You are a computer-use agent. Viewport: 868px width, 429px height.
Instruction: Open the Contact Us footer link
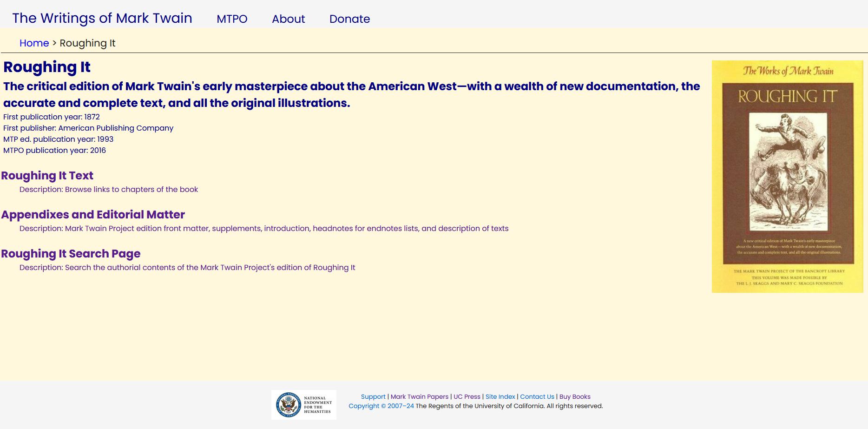click(537, 396)
